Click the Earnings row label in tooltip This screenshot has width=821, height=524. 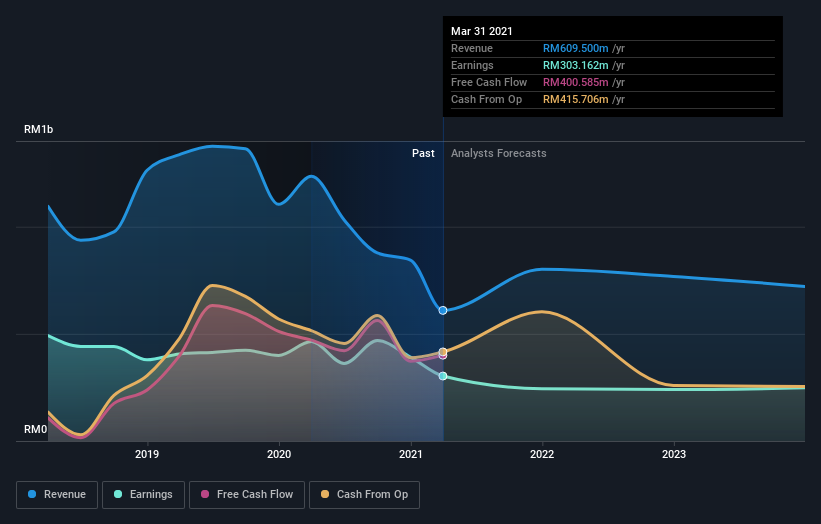point(472,65)
